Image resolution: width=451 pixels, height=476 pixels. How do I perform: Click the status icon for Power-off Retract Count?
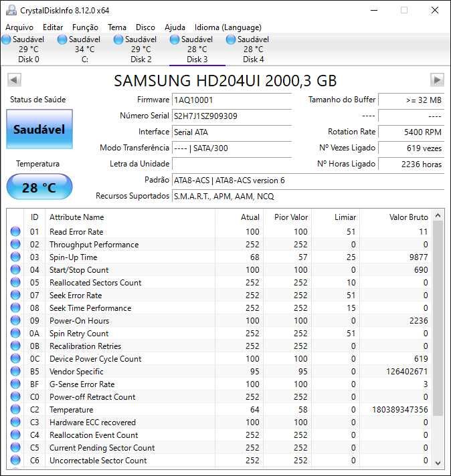[15, 396]
